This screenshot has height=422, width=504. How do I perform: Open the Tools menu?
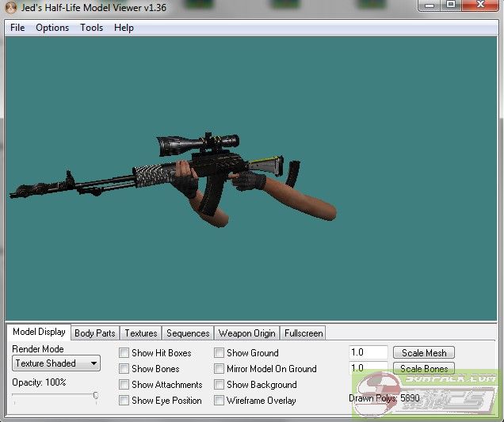pos(91,28)
